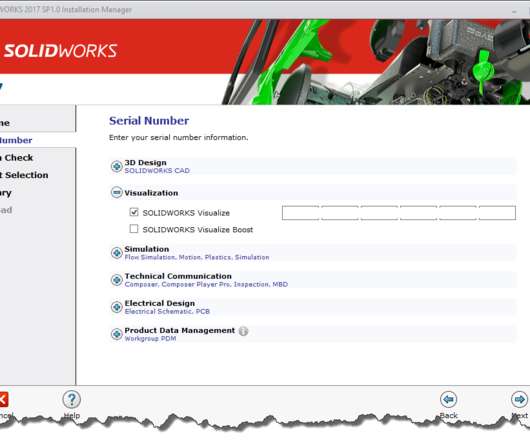Open Help with the question mark icon
The width and height of the screenshot is (530, 442).
click(x=72, y=399)
